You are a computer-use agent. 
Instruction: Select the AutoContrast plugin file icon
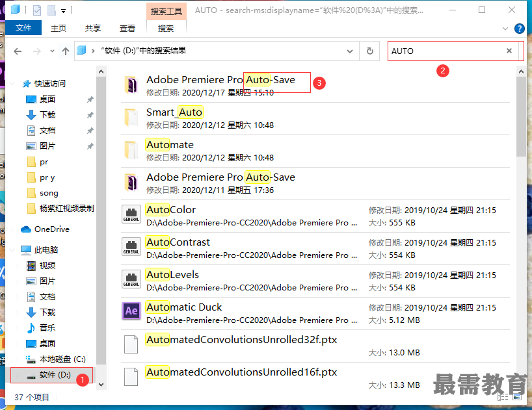(131, 247)
